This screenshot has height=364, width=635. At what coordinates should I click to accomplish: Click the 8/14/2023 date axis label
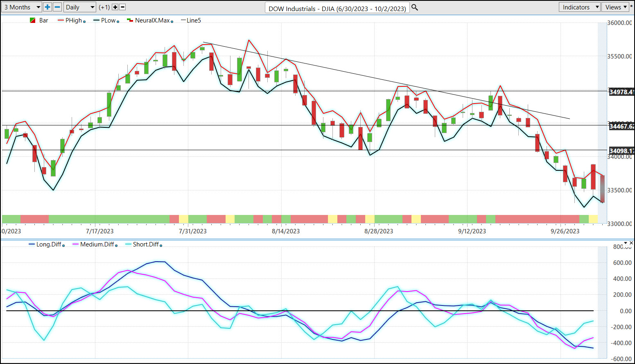click(x=286, y=231)
